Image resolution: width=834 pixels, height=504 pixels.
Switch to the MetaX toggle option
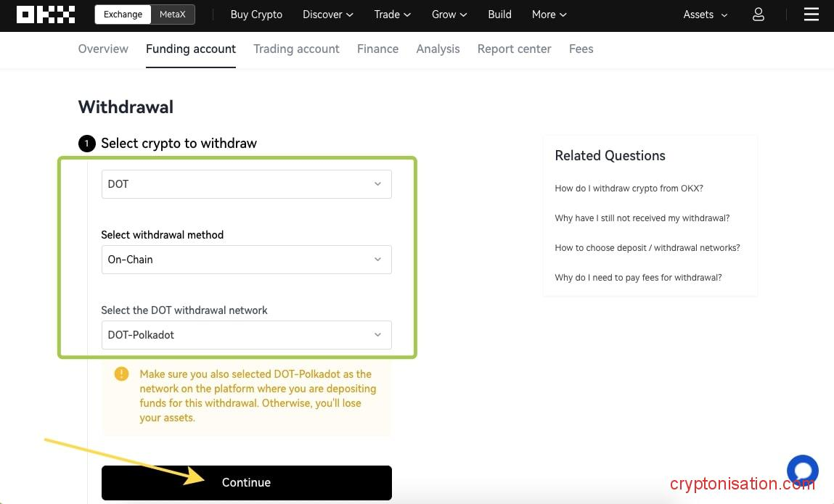point(173,15)
